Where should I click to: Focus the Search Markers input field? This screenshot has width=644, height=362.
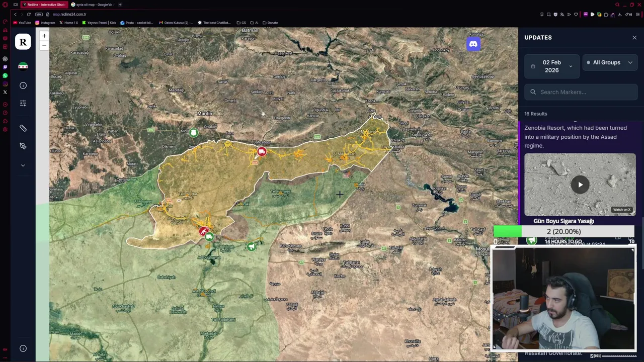coord(581,92)
